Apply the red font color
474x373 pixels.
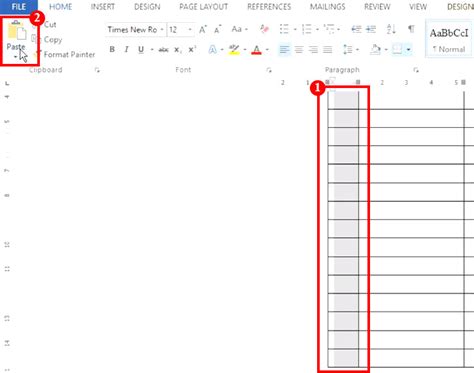tap(256, 50)
